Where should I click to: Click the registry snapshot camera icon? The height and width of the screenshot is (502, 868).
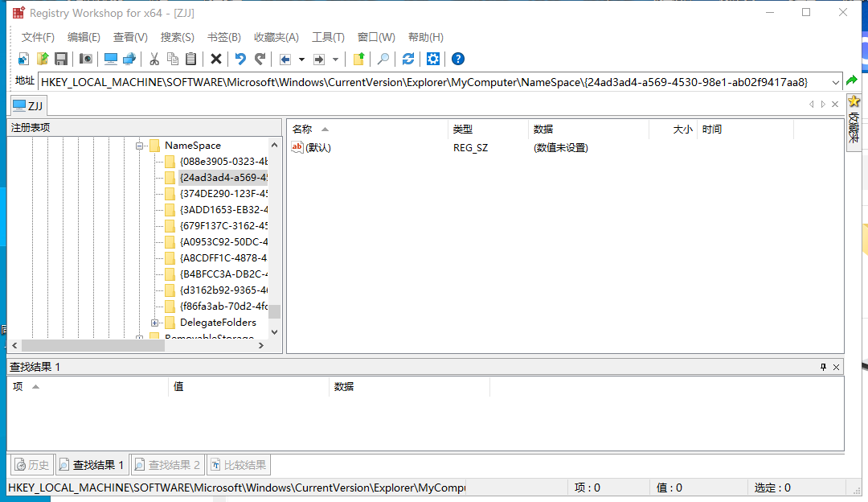click(x=86, y=59)
